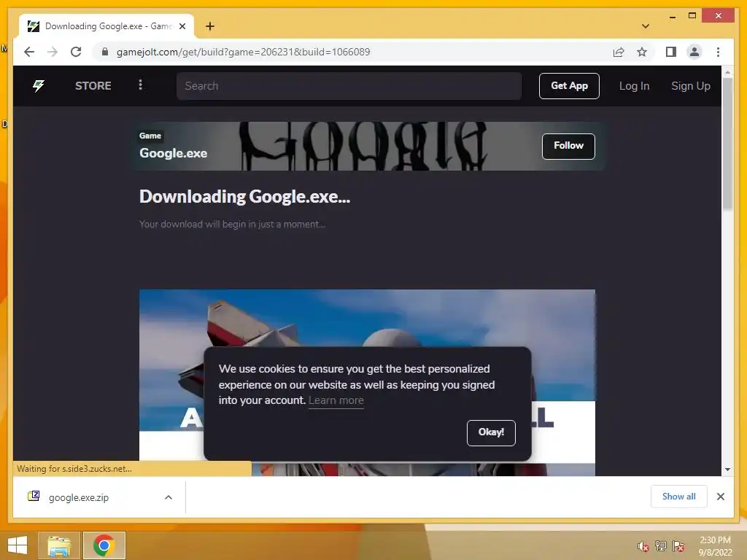The width and height of the screenshot is (747, 560).
Task: Select the Downloading Google.exe tab
Action: tap(107, 26)
